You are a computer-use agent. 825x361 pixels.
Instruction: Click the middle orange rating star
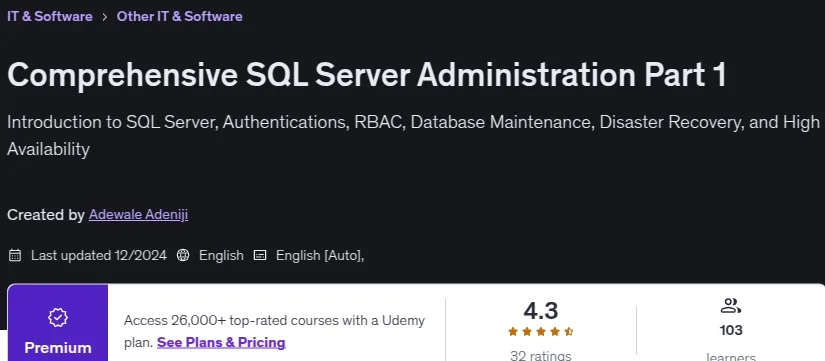(541, 332)
